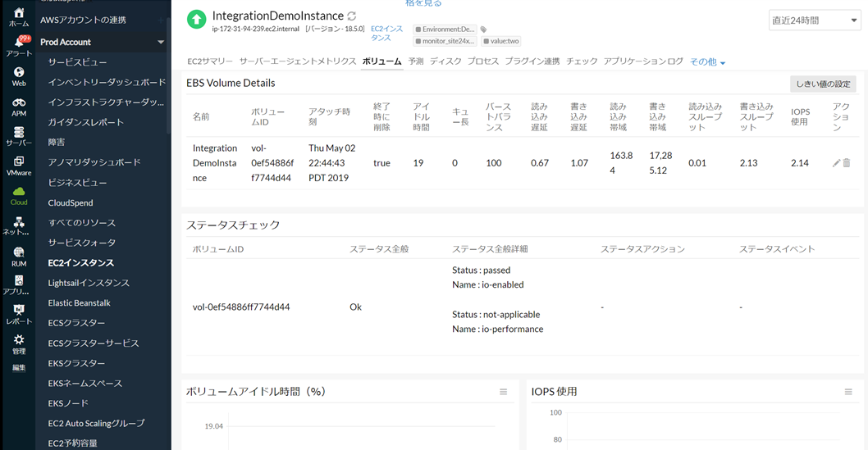Click the pencil edit icon in volume row
Viewport: 868px width, 450px height.
(x=836, y=163)
